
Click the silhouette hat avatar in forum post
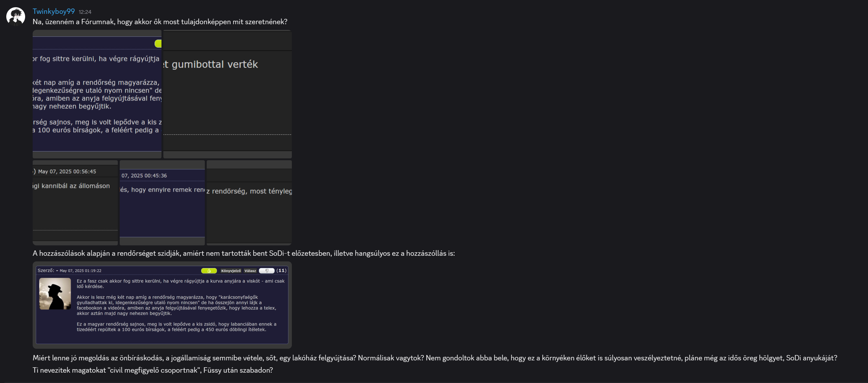point(55,294)
